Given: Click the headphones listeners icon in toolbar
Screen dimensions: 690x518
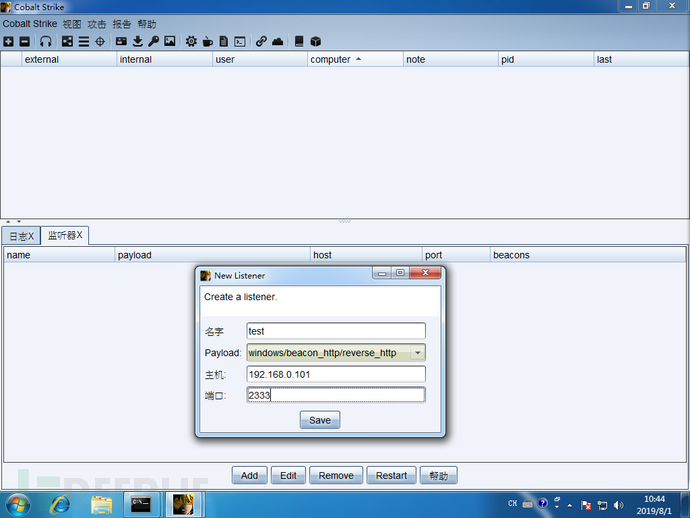Looking at the screenshot, I should pos(45,41).
